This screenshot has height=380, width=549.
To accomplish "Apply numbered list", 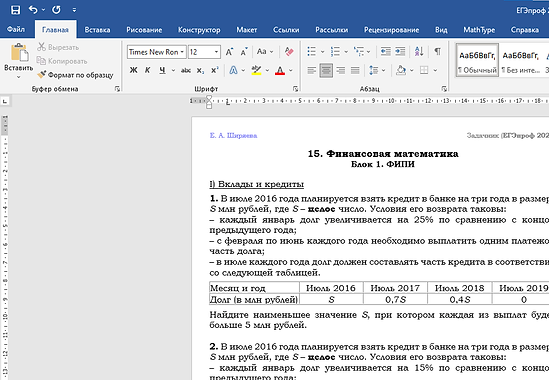I will (335, 52).
